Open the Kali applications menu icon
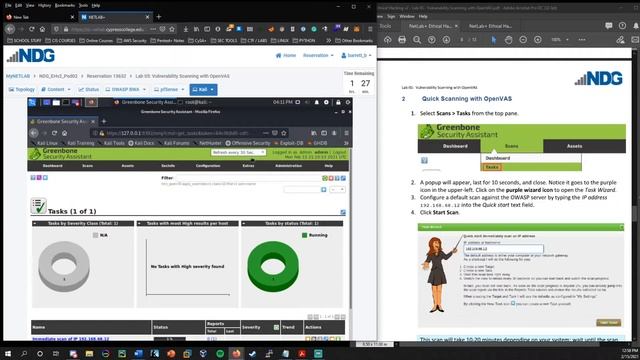Image resolution: width=640 pixels, height=360 pixels. click(32, 102)
